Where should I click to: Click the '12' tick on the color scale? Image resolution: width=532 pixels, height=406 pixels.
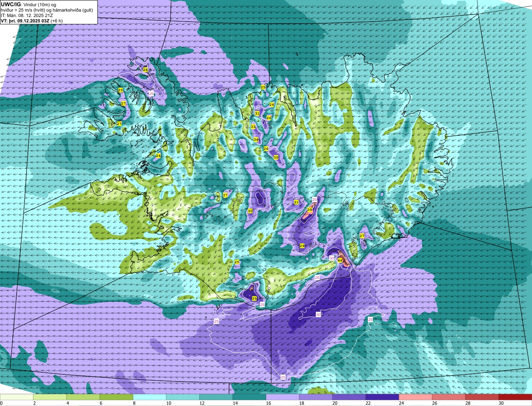[x=201, y=403]
